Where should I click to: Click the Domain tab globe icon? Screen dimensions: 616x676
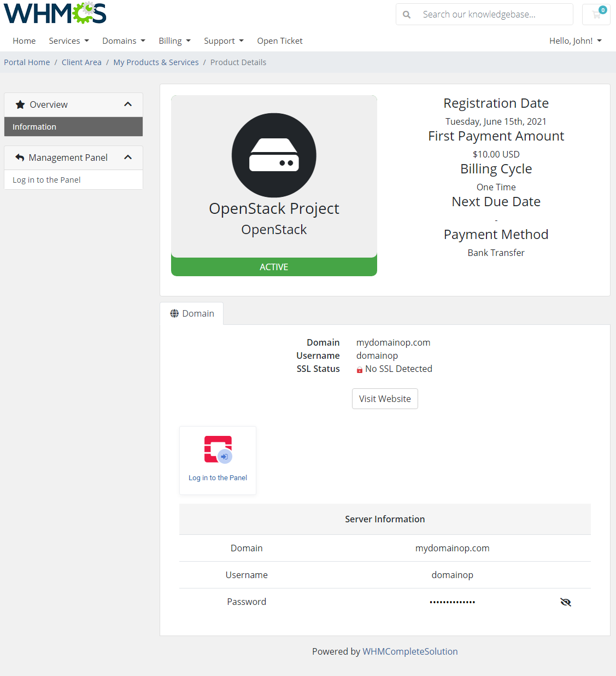[x=174, y=313]
